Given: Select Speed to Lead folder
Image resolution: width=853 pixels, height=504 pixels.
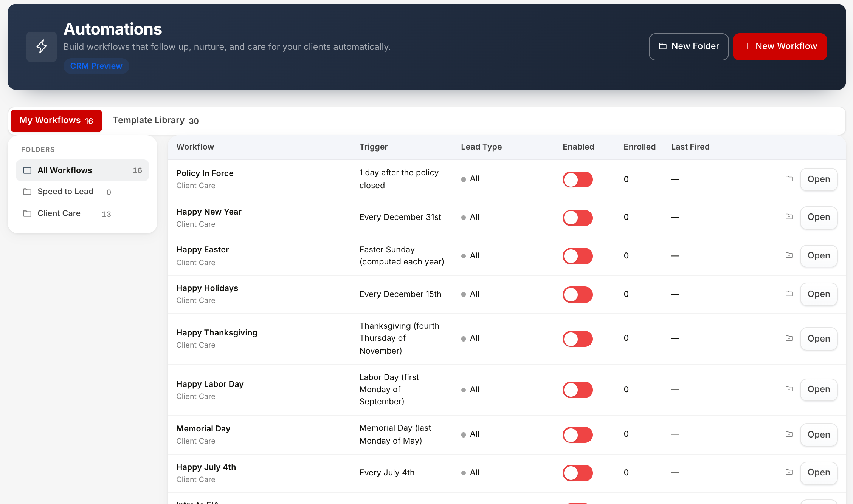Looking at the screenshot, I should coord(82,192).
